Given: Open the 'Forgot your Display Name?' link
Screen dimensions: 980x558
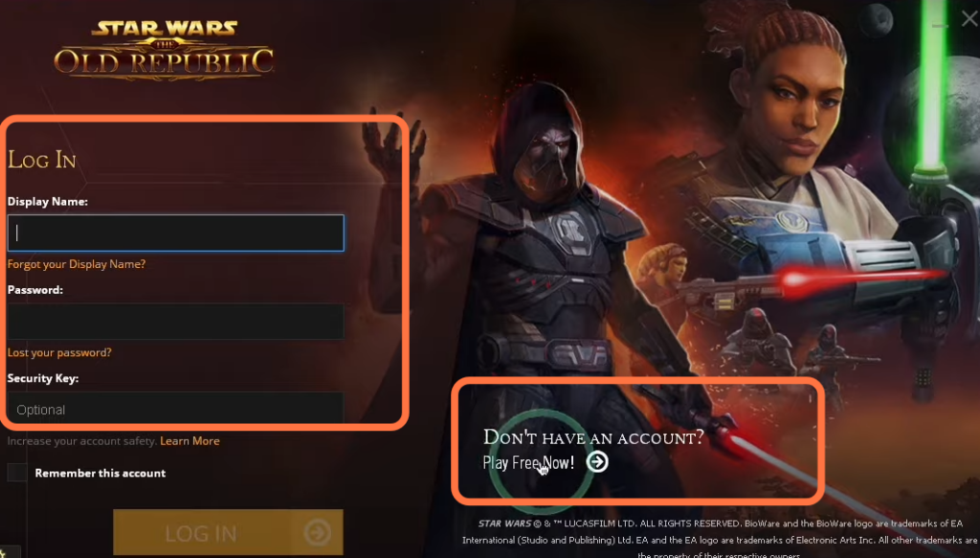Looking at the screenshot, I should point(77,264).
